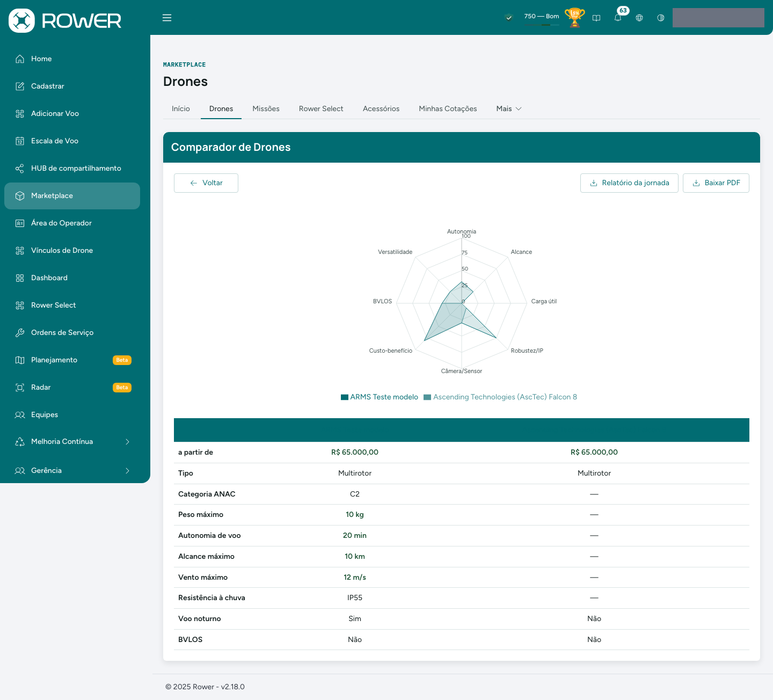
Task: Click the Câmera/Sensor radar axis label
Action: point(462,371)
